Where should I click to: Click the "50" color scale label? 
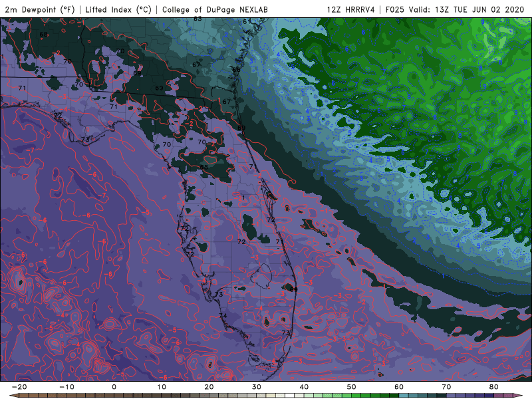click(x=352, y=387)
